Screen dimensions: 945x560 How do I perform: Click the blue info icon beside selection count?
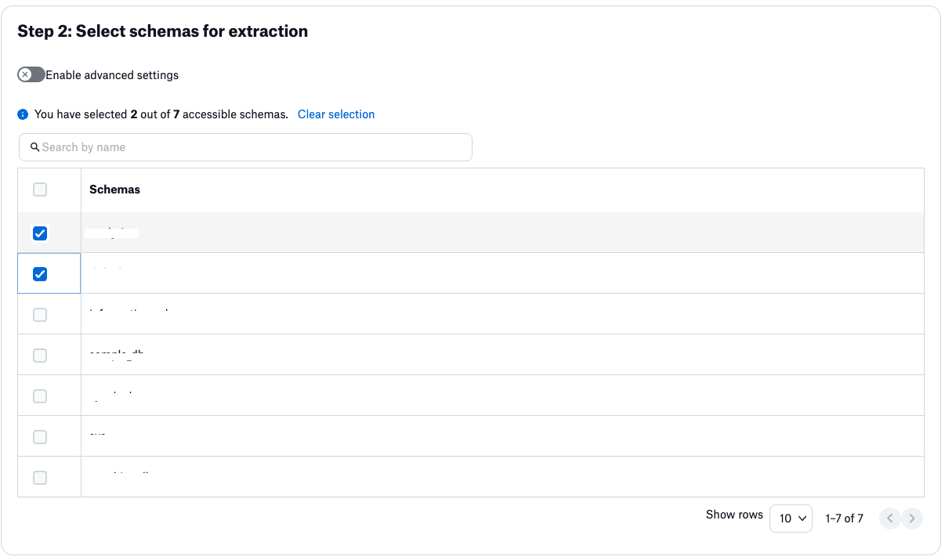point(23,115)
